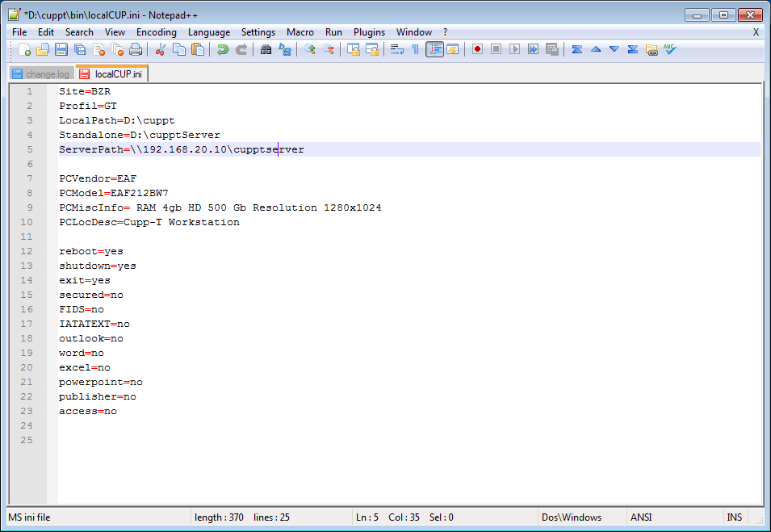Click the Zoom In magnifier icon

click(309, 50)
